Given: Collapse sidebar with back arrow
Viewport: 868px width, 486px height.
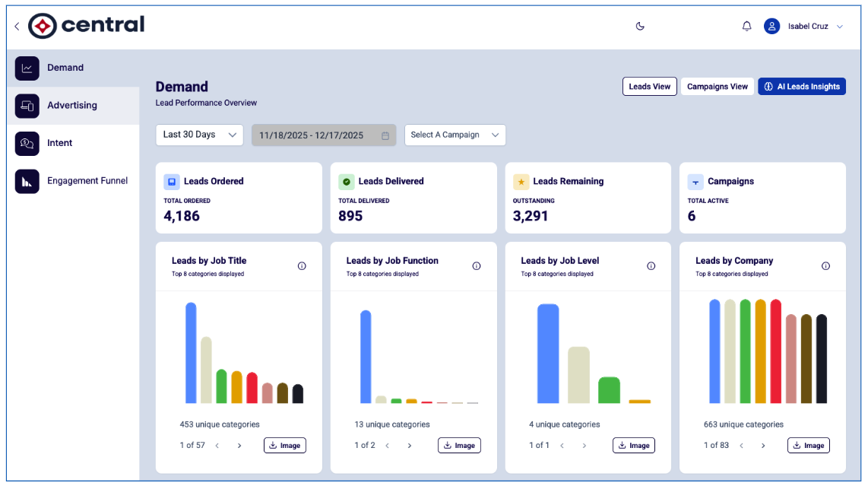Looking at the screenshot, I should tap(17, 26).
